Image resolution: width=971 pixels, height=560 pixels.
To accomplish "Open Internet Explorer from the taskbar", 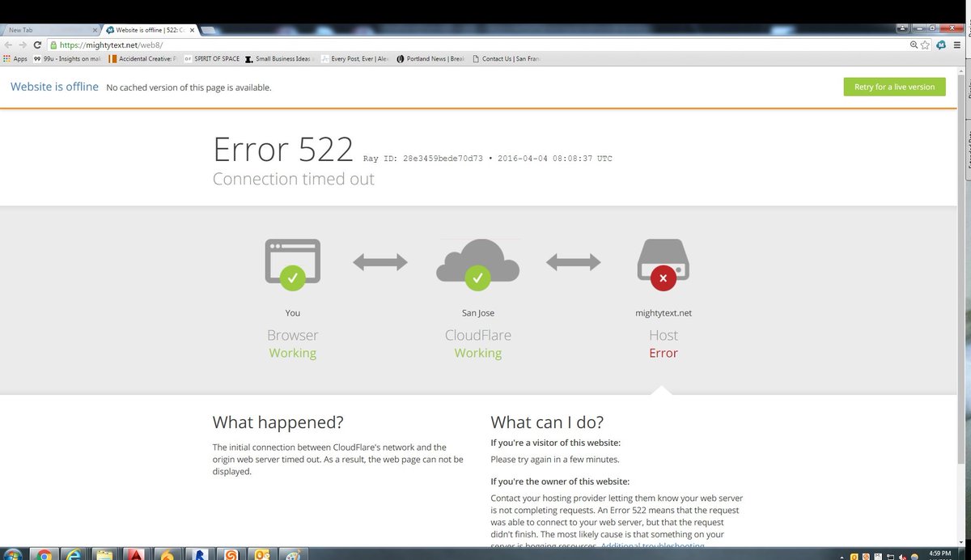I will click(74, 554).
